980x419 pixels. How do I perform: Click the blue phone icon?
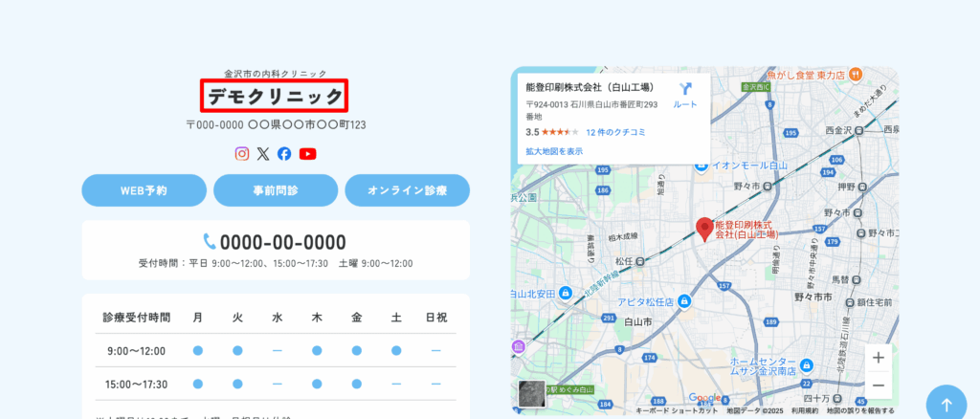(x=210, y=241)
